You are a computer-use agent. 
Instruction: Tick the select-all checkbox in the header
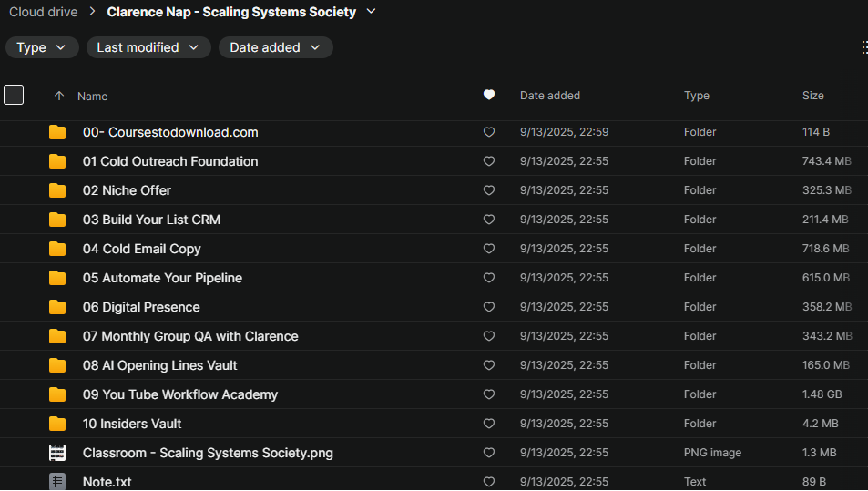coord(14,95)
